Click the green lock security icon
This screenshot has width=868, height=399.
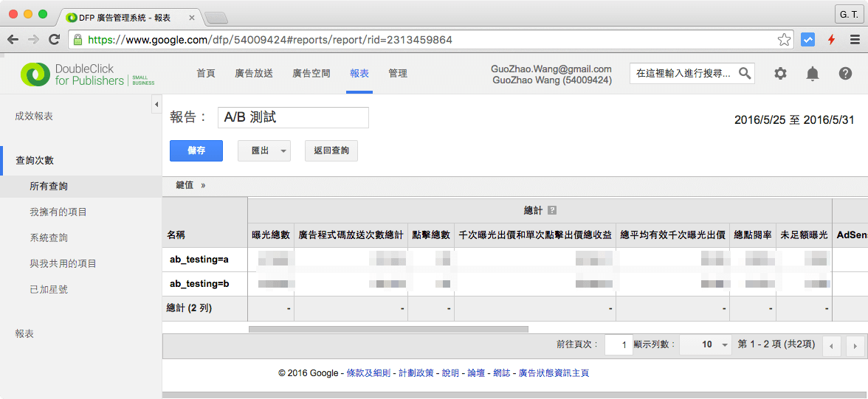(78, 40)
